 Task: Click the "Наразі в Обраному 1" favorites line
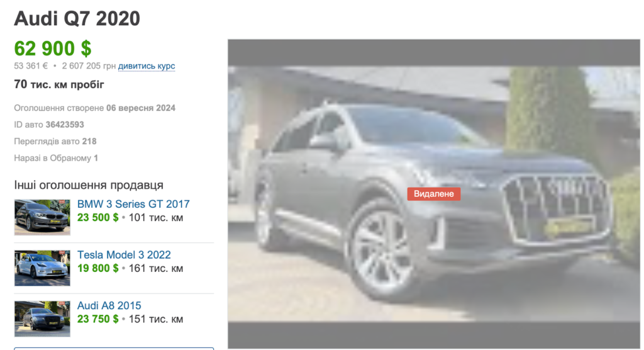[56, 158]
